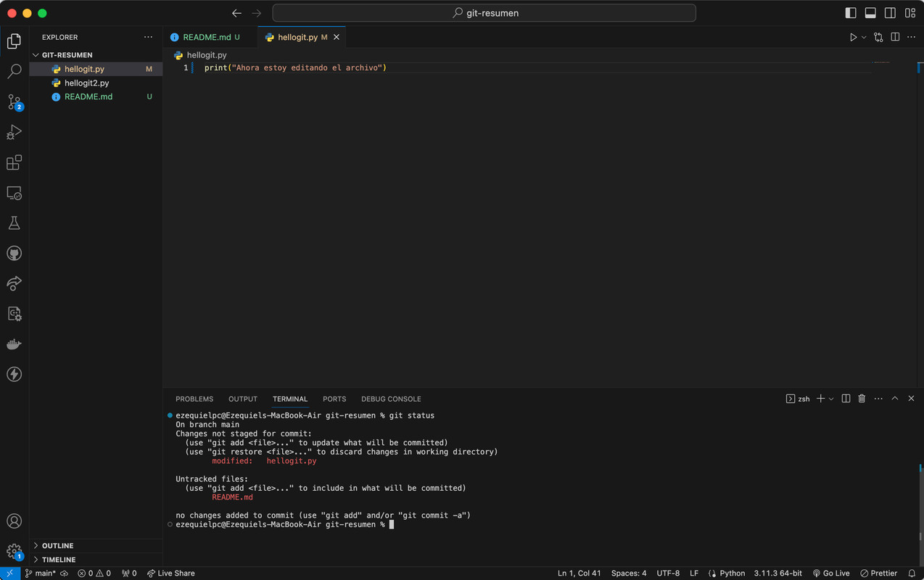The height and width of the screenshot is (580, 924).
Task: Open the Accounts menu
Action: [x=14, y=521]
